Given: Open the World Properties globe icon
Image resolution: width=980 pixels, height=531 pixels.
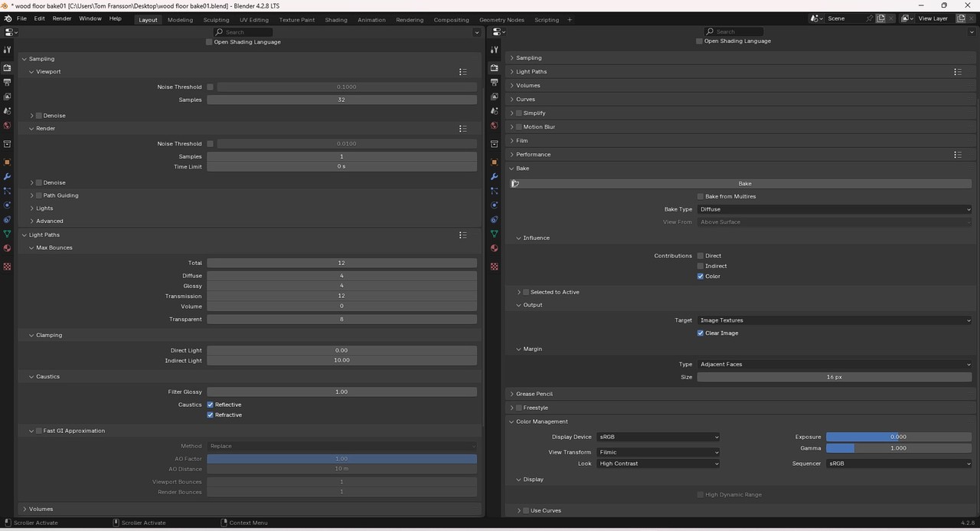Looking at the screenshot, I should click(x=494, y=126).
